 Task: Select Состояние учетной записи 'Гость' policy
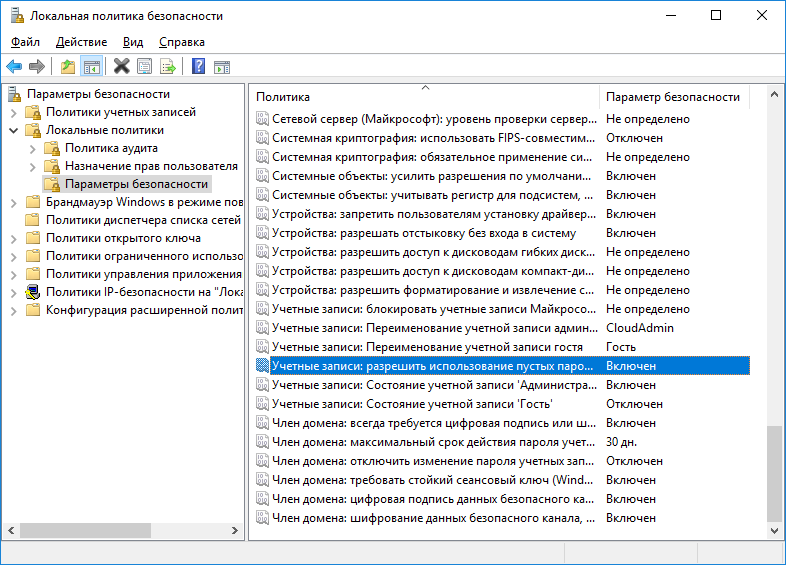tap(502, 404)
